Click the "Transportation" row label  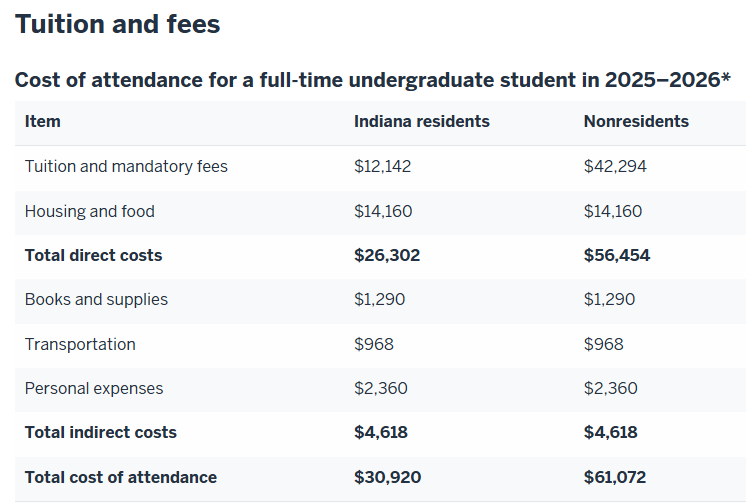click(80, 344)
